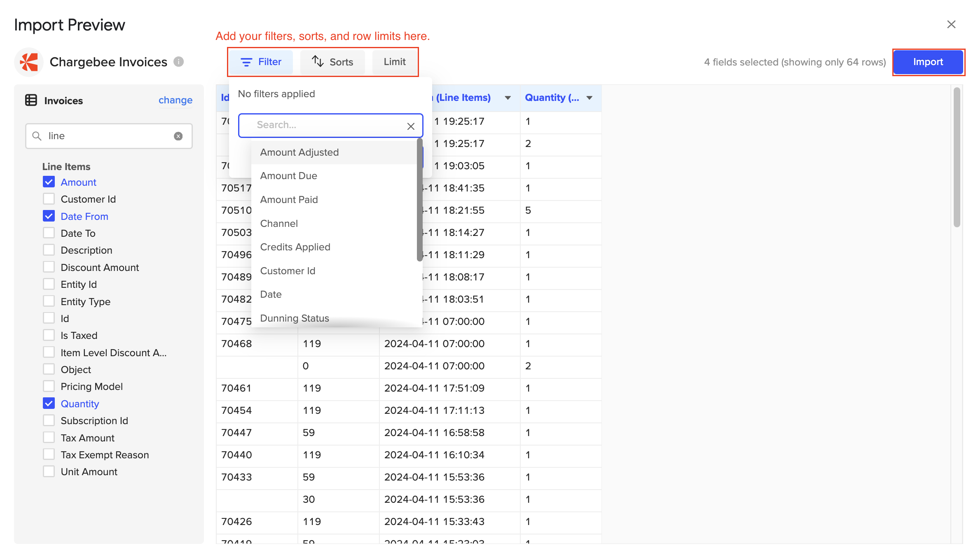
Task: Click cell with Id 70461
Action: click(x=257, y=388)
